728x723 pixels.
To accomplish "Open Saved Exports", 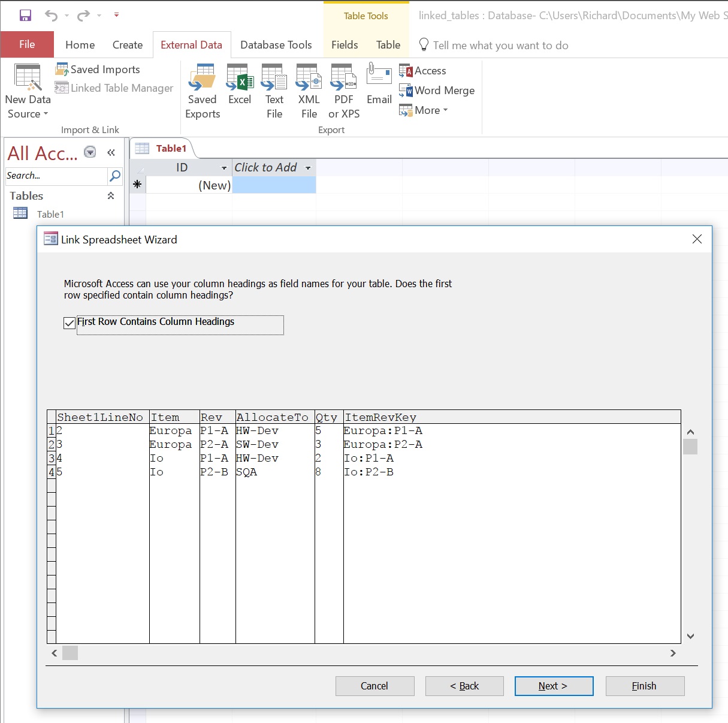I will 203,92.
